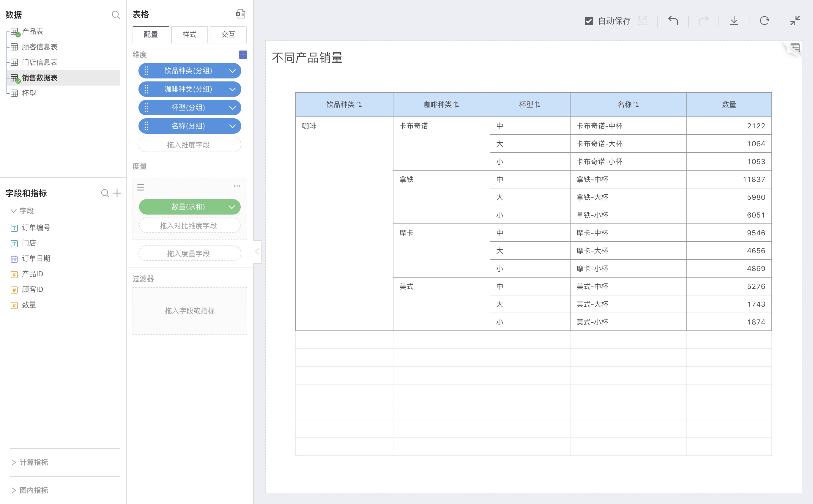Click the chart title 不同产品销量
Image resolution: width=813 pixels, height=504 pixels.
[307, 58]
